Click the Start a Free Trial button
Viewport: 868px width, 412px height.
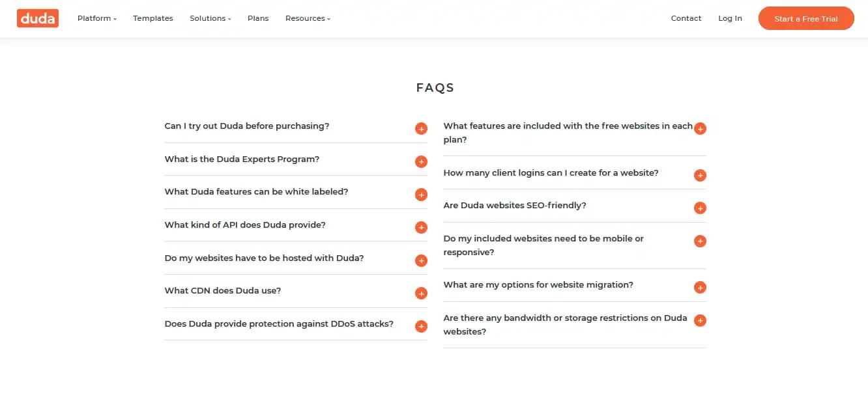tap(806, 18)
